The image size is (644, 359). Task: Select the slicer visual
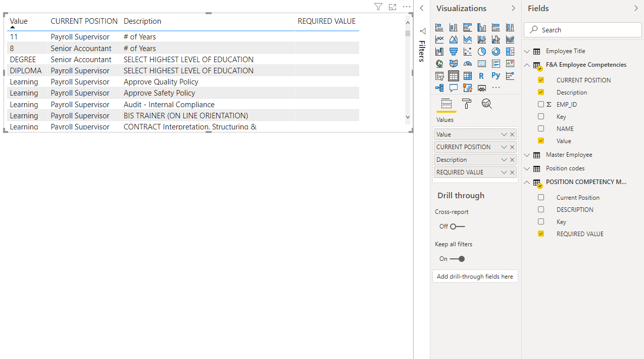click(x=439, y=76)
